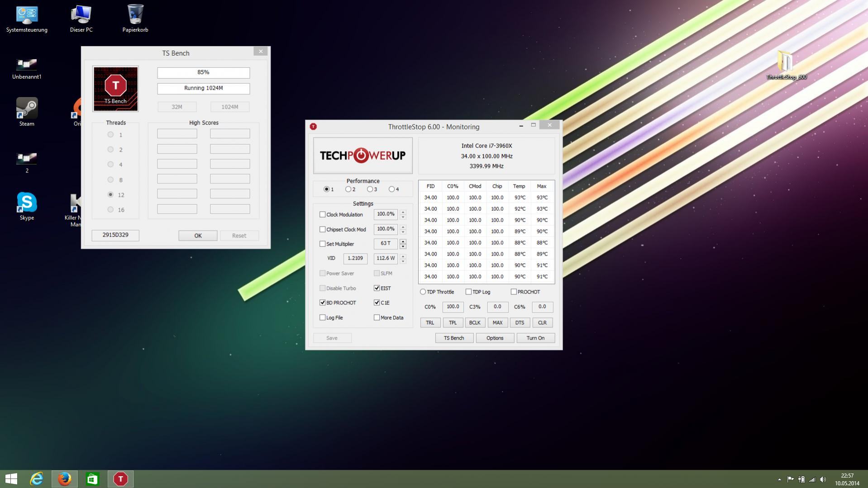Uncheck EIST checkbox
The height and width of the screenshot is (488, 868).
[377, 288]
